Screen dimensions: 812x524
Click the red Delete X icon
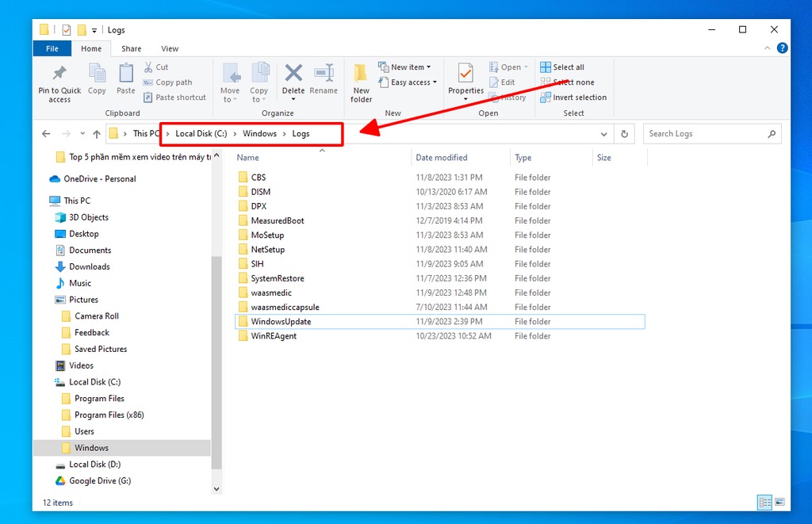293,73
